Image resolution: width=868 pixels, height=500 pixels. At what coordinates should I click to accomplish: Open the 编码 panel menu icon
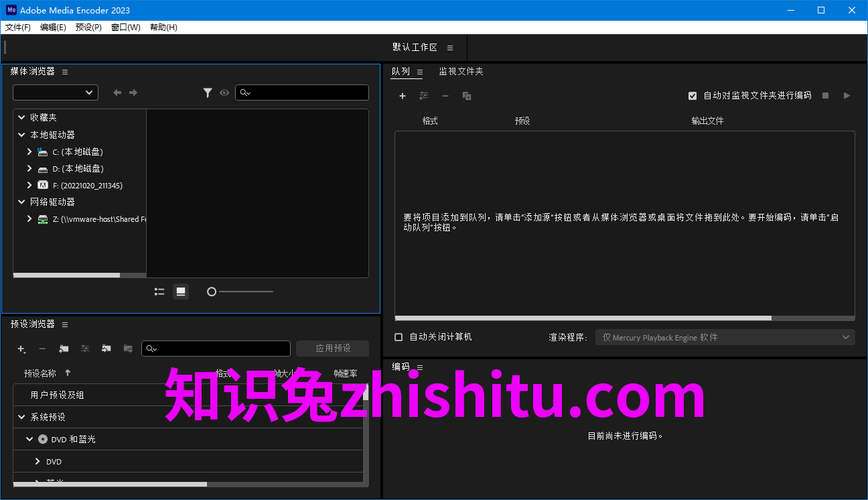[420, 367]
